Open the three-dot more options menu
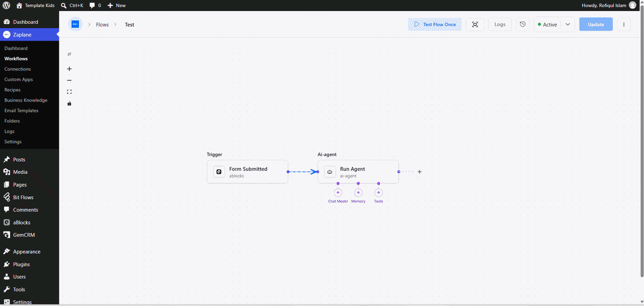 (624, 24)
